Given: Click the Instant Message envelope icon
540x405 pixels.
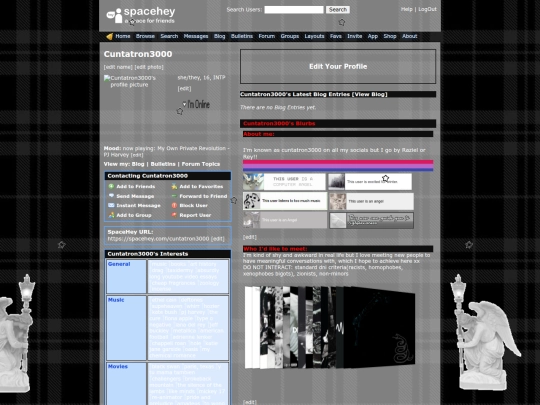Looking at the screenshot, I should 111,205.
